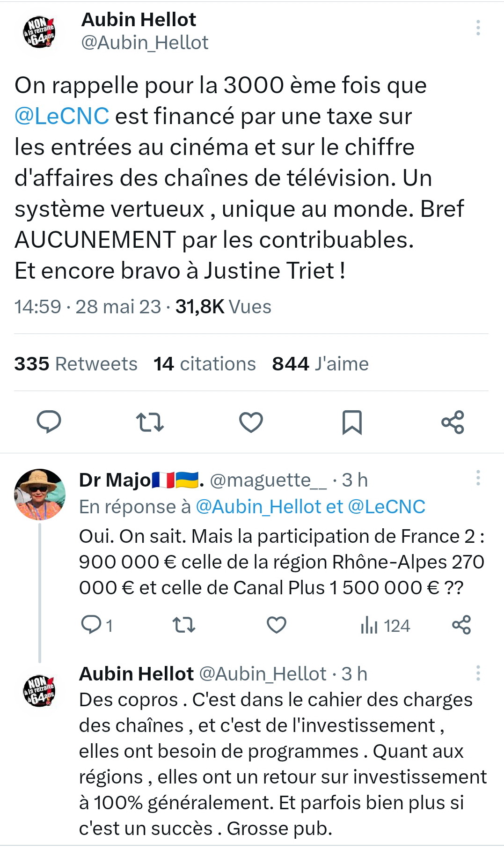Open Dr Majo's profile picture
504x865 pixels.
(40, 495)
